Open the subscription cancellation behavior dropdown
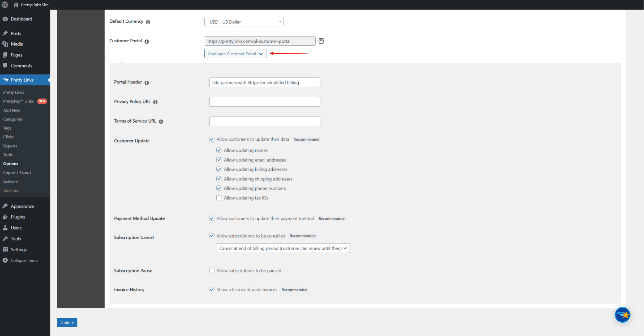 [283, 248]
